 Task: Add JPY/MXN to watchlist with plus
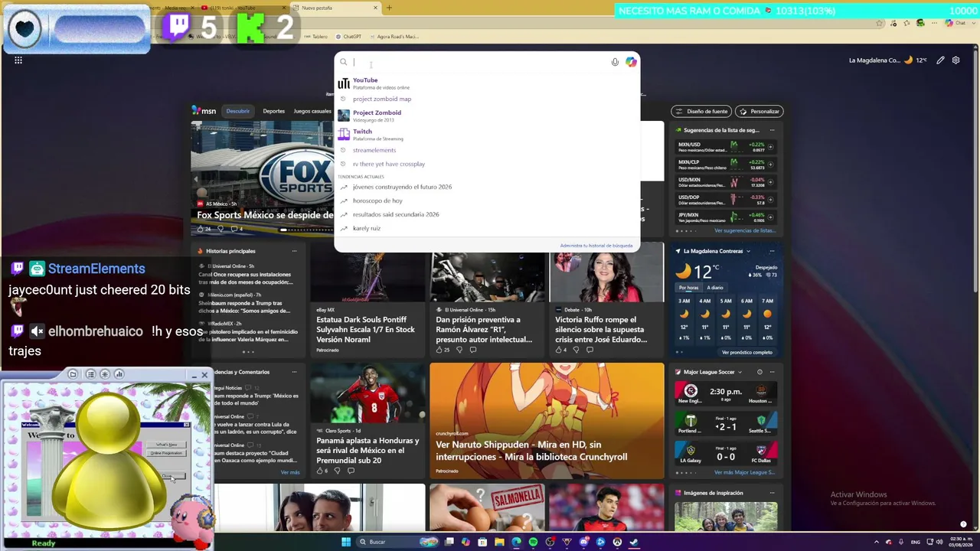tap(771, 217)
